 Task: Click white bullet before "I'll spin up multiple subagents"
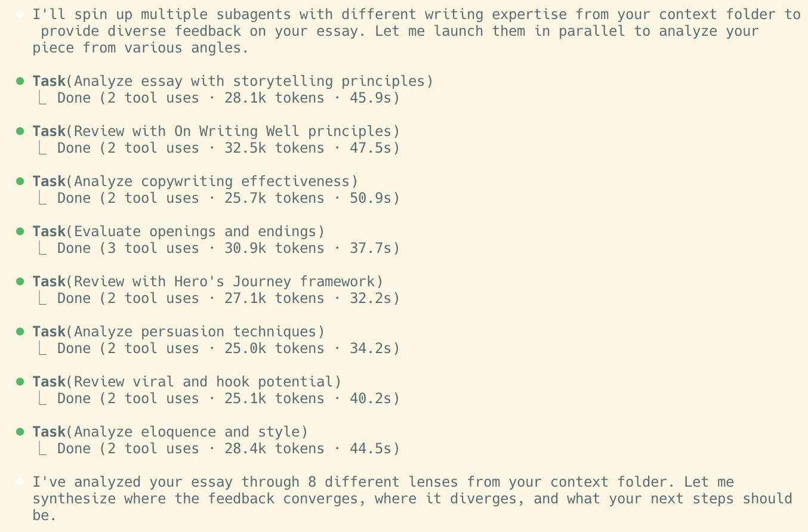coord(20,14)
